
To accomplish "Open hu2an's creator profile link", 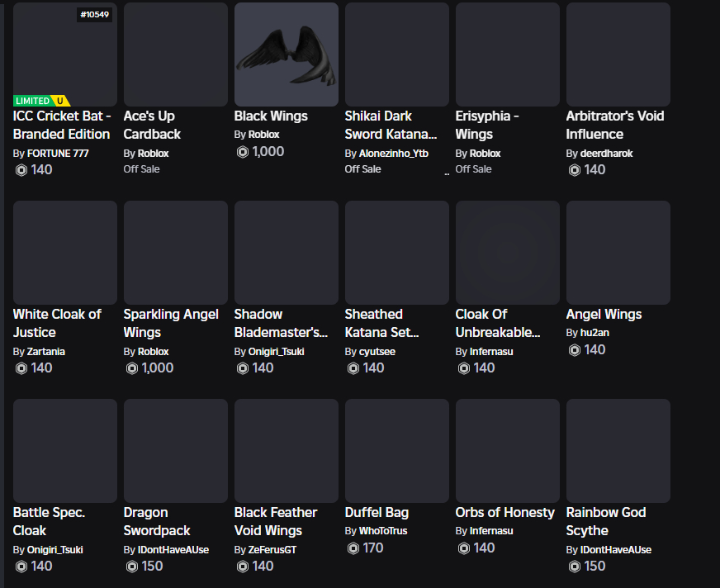I will [594, 333].
